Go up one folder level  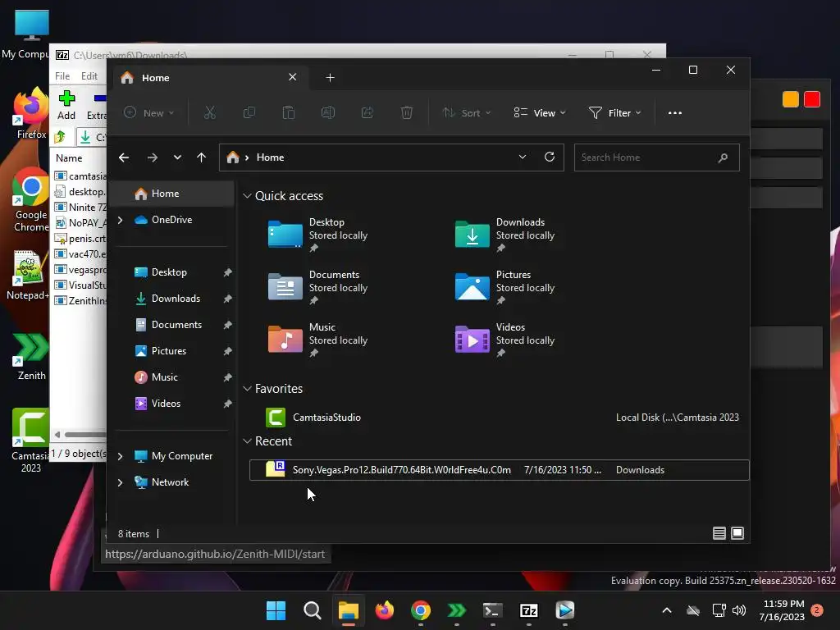click(x=202, y=157)
